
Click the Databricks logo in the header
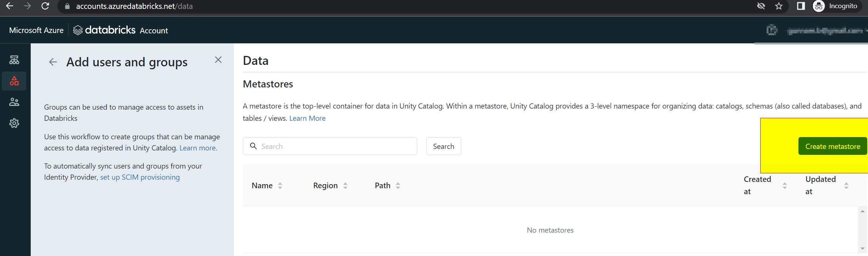(104, 30)
